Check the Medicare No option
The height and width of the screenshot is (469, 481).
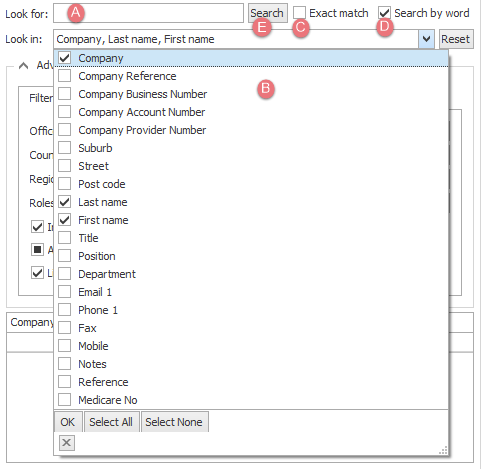pyautogui.click(x=64, y=400)
